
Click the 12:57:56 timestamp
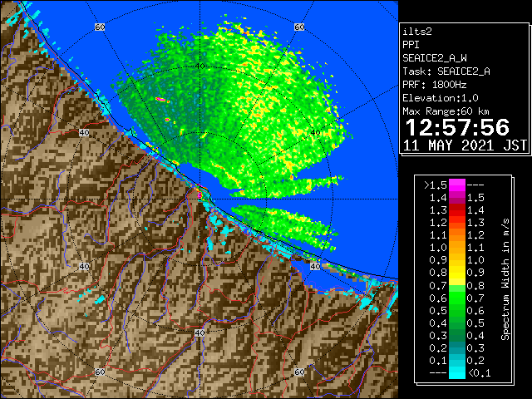click(x=457, y=127)
